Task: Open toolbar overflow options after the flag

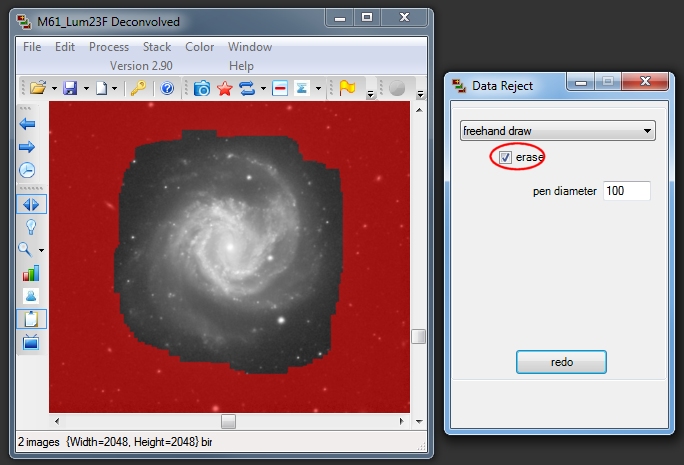Action: pos(370,94)
